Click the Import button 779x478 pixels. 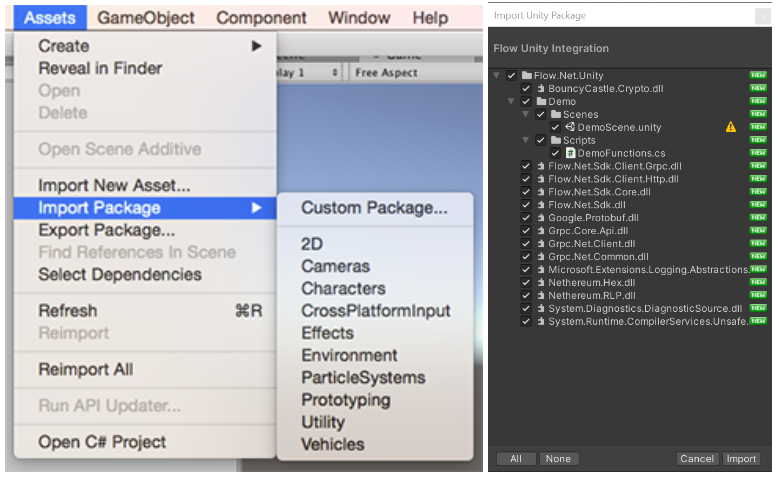tap(741, 459)
